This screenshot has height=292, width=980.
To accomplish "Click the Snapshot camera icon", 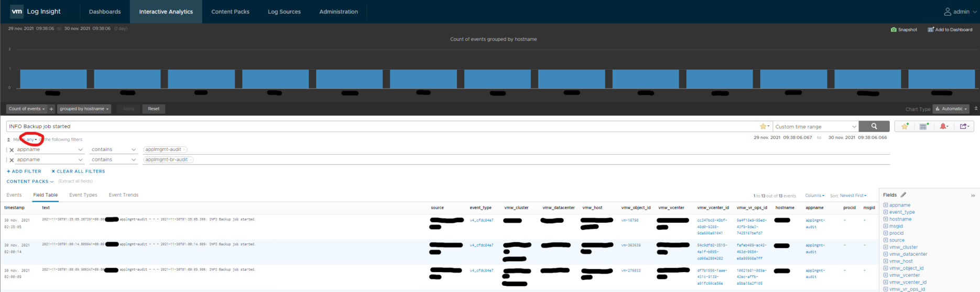I will pos(894,30).
